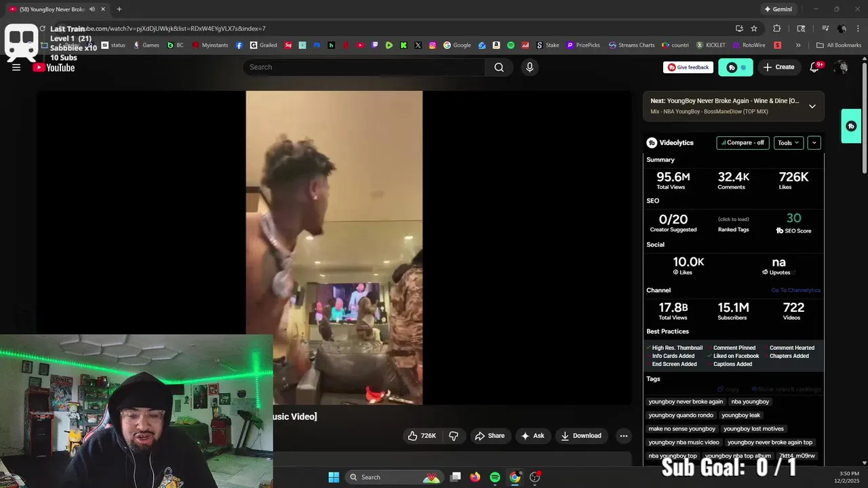
Task: Dislike the video with thumbs down
Action: pos(454,436)
